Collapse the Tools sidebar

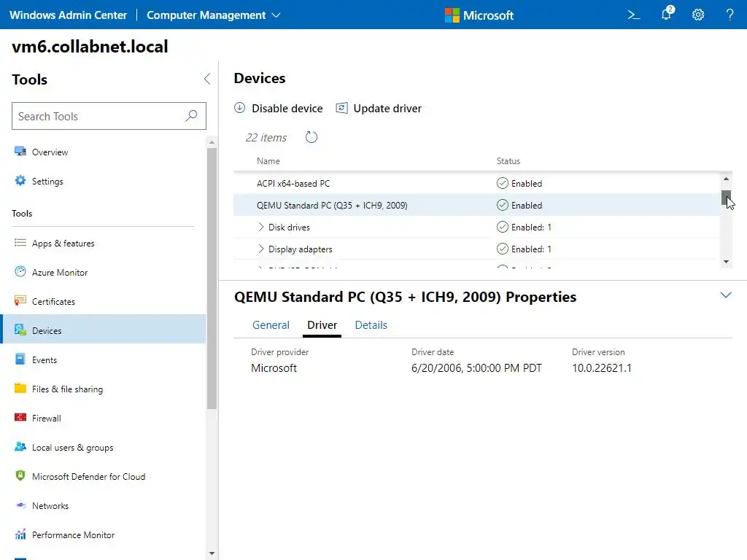[206, 79]
